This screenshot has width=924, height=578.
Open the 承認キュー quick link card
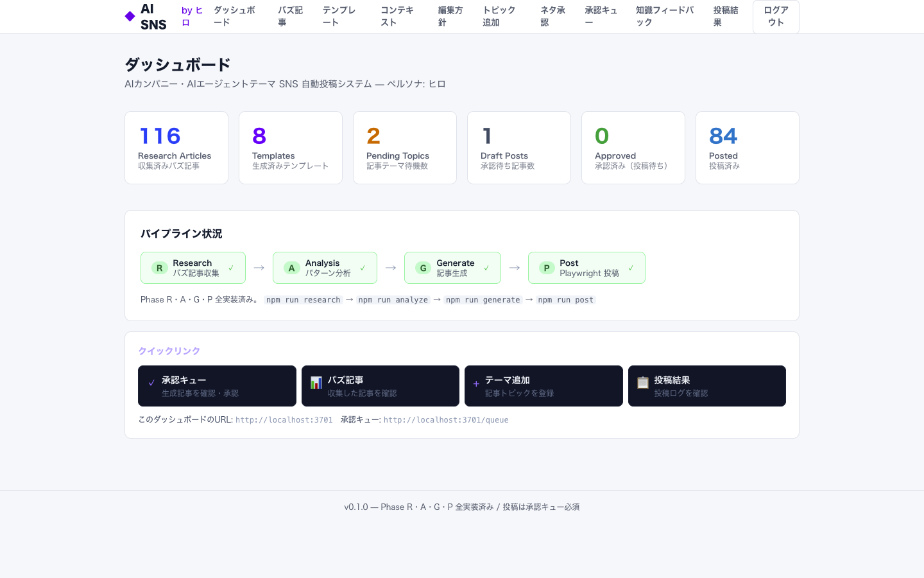pyautogui.click(x=217, y=386)
